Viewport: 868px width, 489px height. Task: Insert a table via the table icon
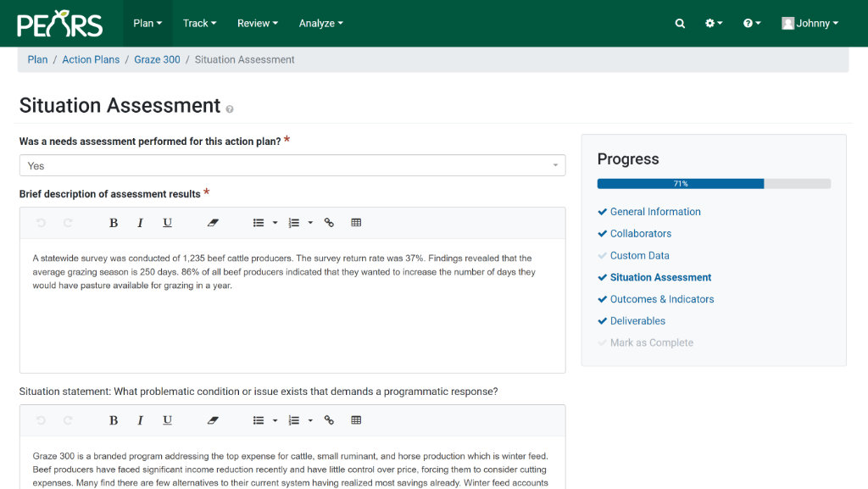pyautogui.click(x=356, y=222)
